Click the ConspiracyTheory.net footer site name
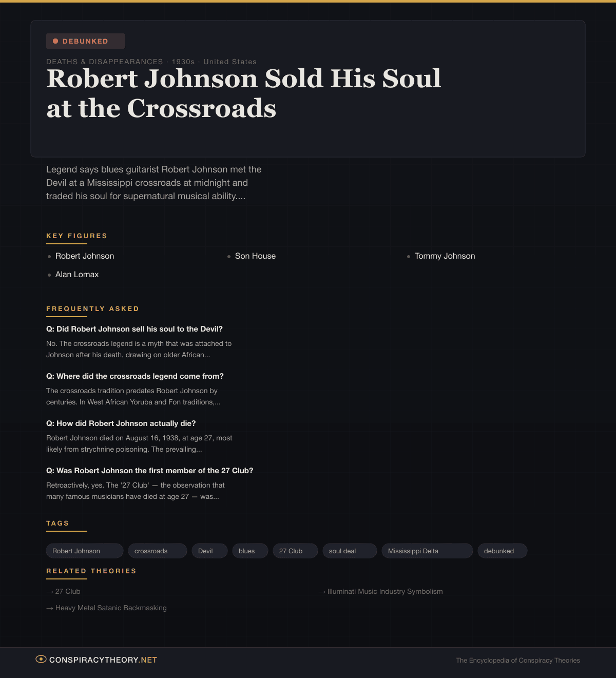This screenshot has height=678, width=616. pos(103,660)
